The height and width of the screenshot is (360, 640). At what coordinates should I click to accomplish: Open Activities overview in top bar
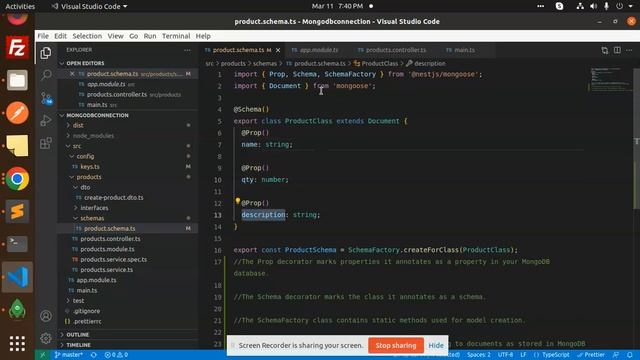coord(20,6)
